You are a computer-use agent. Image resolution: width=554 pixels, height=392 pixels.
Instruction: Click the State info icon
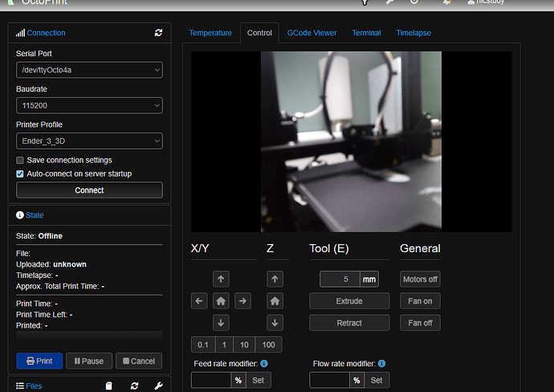20,215
